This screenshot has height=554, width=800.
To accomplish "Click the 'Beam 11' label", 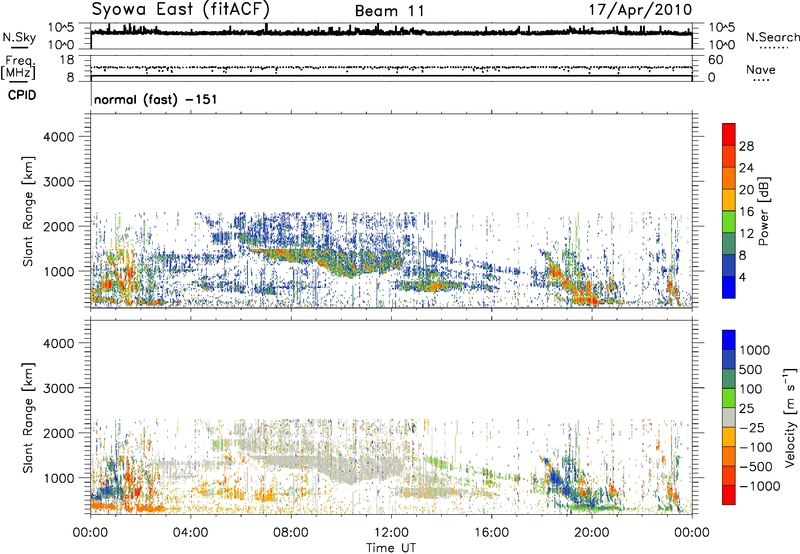I will (x=389, y=11).
